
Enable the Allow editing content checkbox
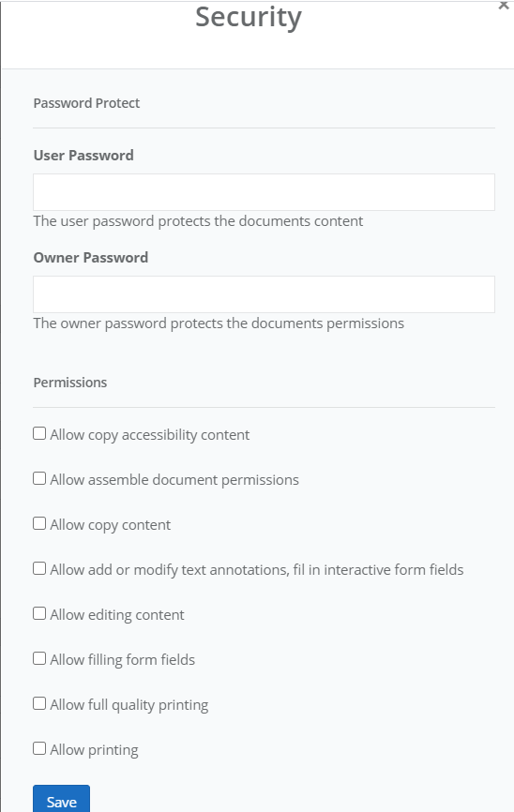39,613
